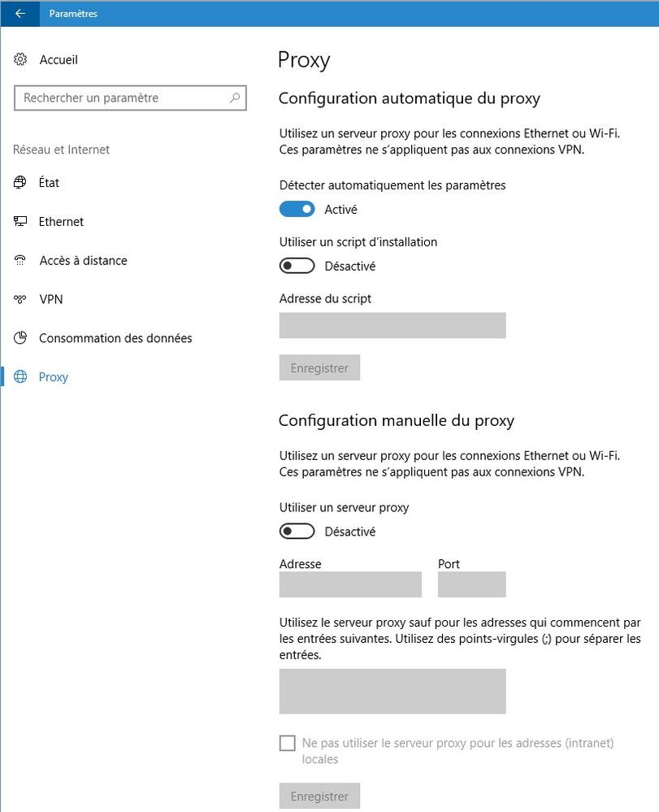Screen dimensions: 659x812
Task: Click the bottom Enregistrer button
Action: coord(319,796)
